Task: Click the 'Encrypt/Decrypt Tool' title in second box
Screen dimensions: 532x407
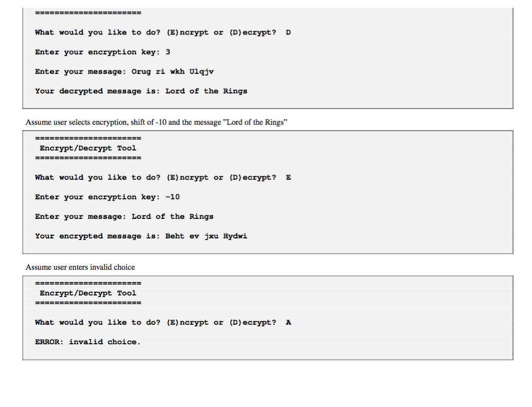Action: pos(88,148)
